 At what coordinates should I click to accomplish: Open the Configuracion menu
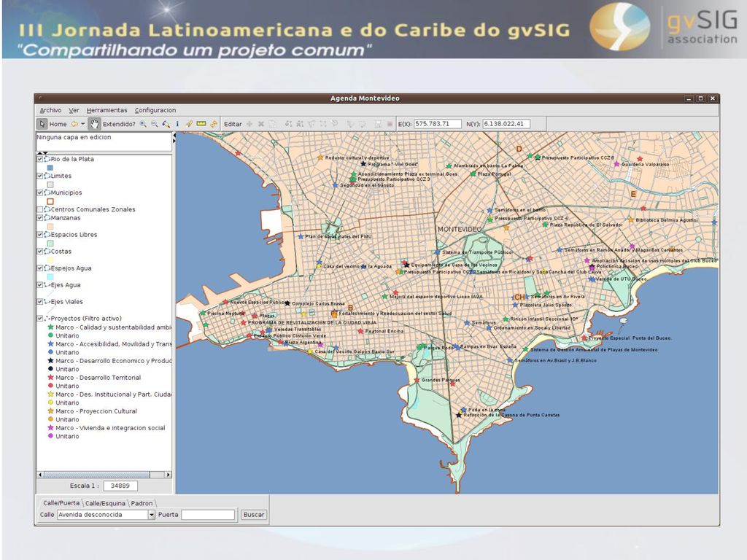coord(155,110)
